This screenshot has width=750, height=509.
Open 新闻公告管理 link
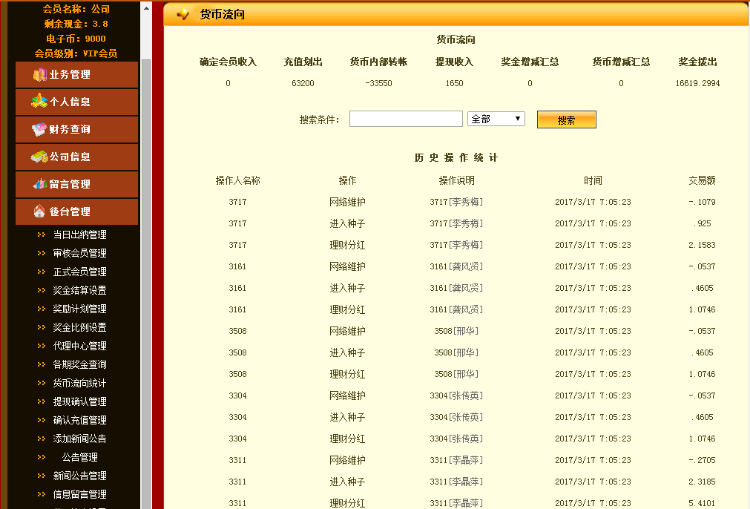(79, 476)
